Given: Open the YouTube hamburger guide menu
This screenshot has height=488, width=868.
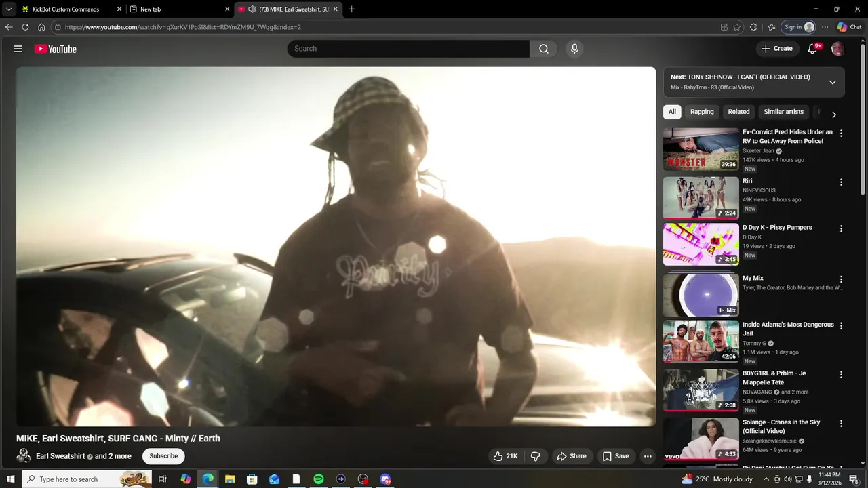Looking at the screenshot, I should pos(18,49).
